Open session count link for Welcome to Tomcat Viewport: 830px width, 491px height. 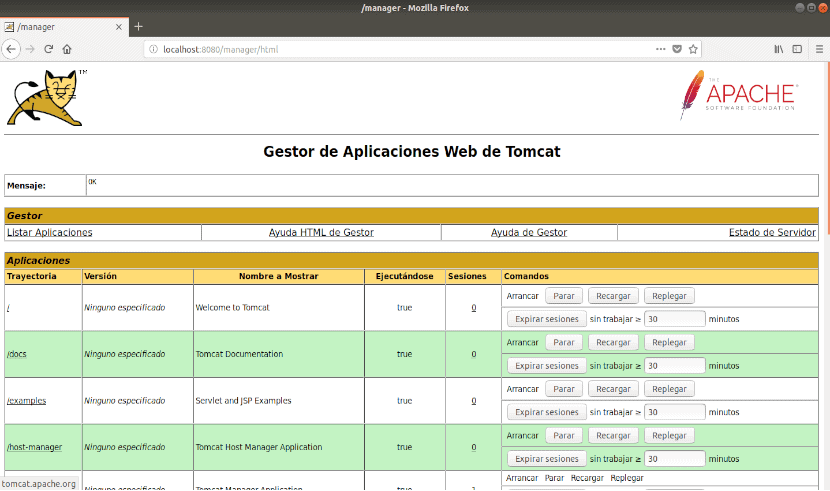pos(474,308)
